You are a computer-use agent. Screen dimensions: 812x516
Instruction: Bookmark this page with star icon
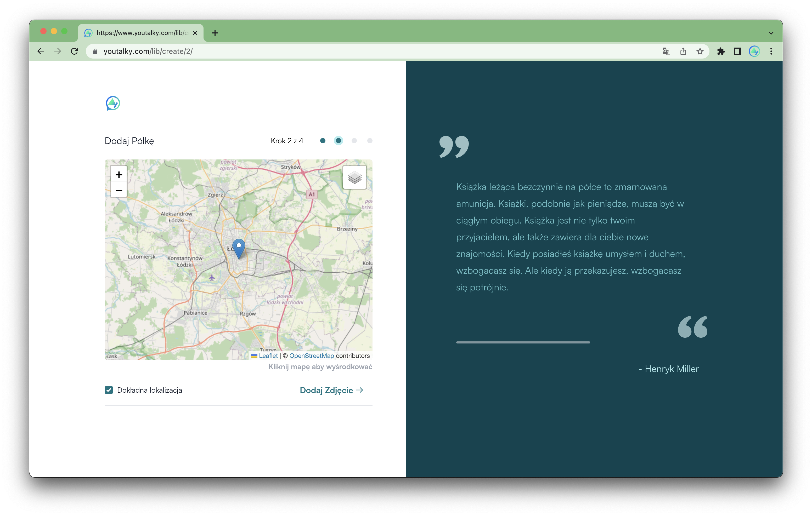(x=700, y=51)
